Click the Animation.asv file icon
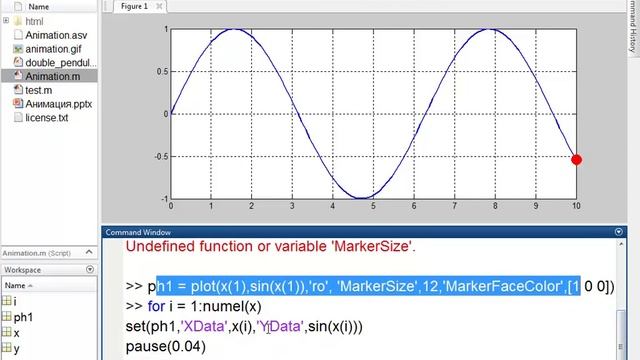Image resolution: width=640 pixels, height=360 pixels. tap(18, 35)
